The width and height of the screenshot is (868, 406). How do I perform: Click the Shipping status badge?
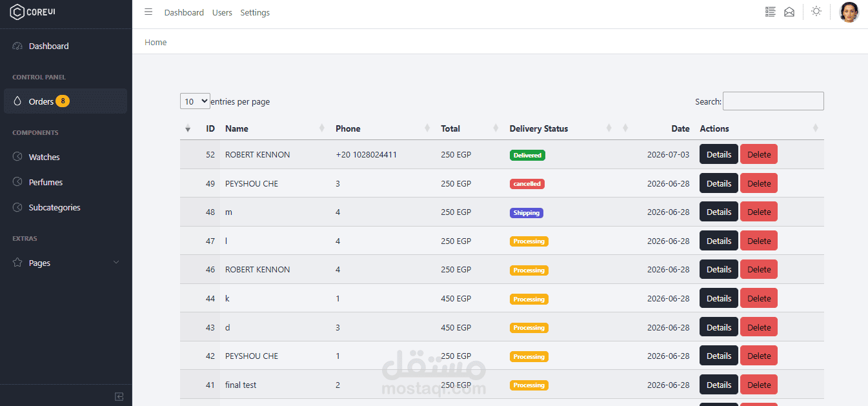coord(527,212)
